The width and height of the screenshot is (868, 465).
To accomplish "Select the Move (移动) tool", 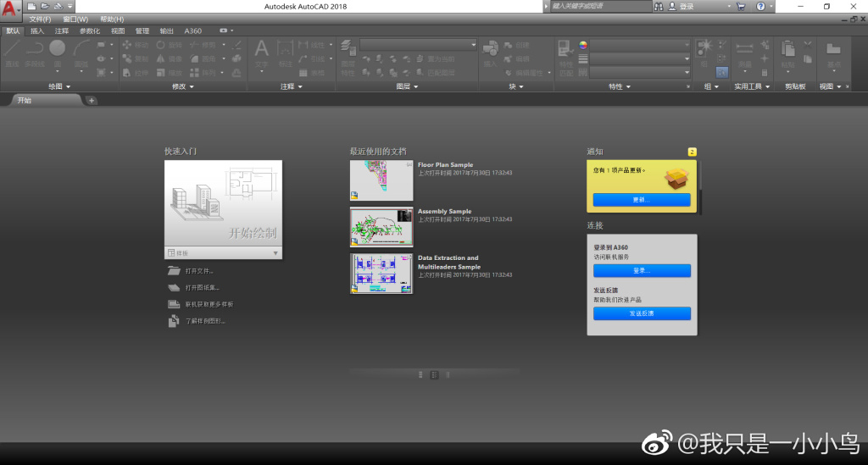I will [x=136, y=45].
